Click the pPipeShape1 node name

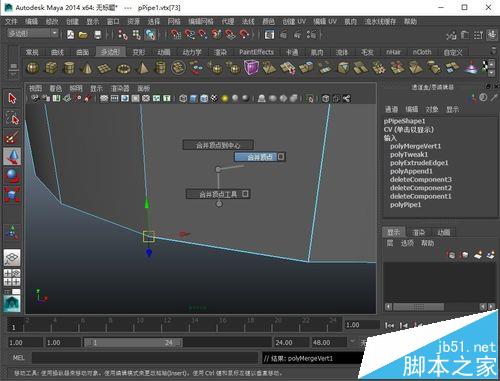[x=404, y=121]
